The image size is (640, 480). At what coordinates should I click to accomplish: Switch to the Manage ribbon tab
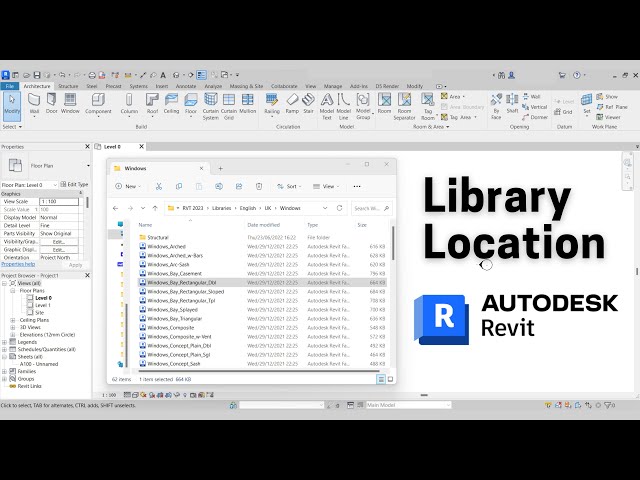click(333, 86)
